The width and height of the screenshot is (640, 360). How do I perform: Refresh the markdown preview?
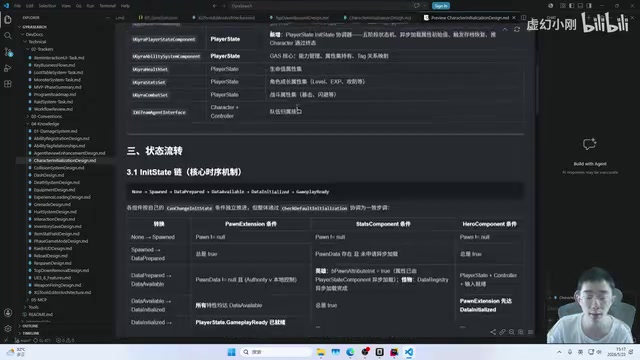point(517,29)
